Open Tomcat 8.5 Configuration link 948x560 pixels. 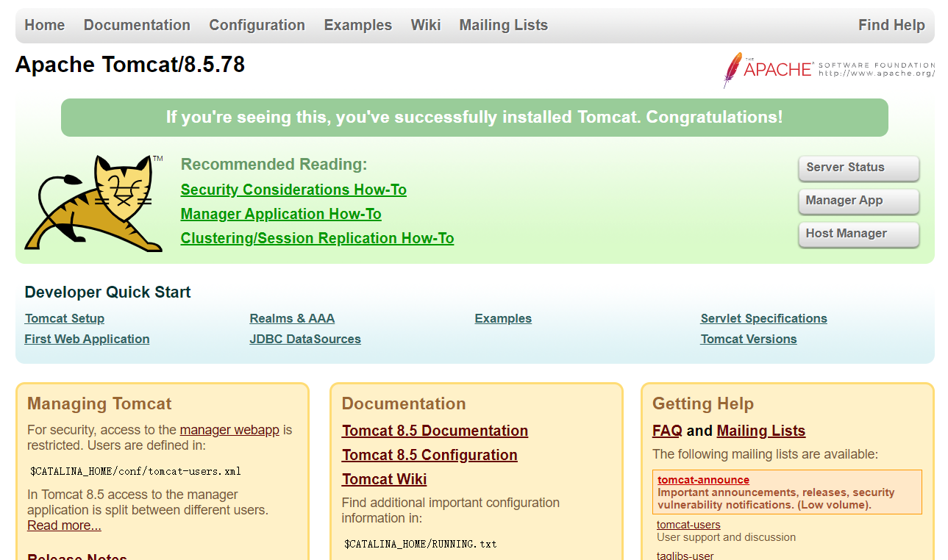click(x=430, y=455)
